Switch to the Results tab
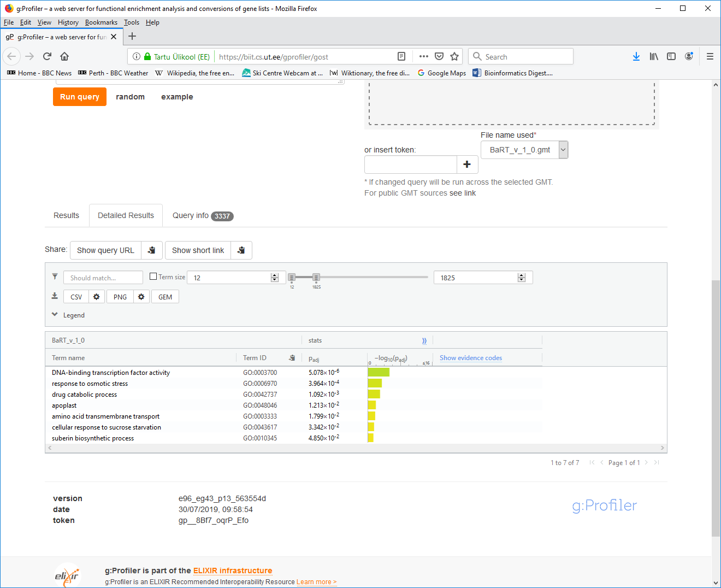This screenshot has width=721, height=588. (66, 215)
